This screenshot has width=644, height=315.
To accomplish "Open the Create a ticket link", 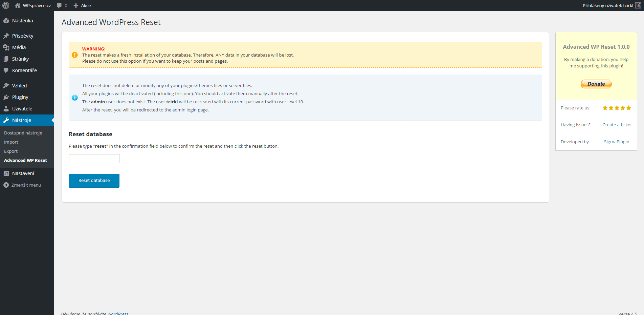I will [617, 125].
